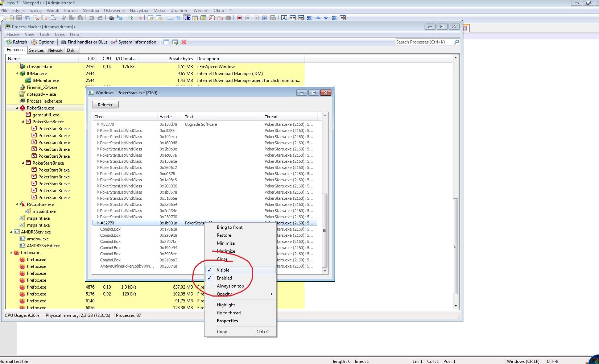Image resolution: width=599 pixels, height=364 pixels.
Task: Click the Firemin_X64.exe process icon
Action: (x=22, y=87)
